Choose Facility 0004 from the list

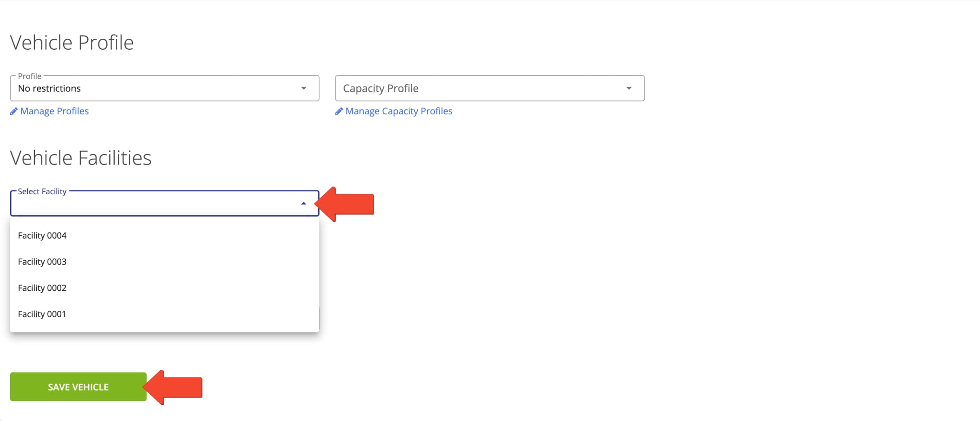point(164,235)
